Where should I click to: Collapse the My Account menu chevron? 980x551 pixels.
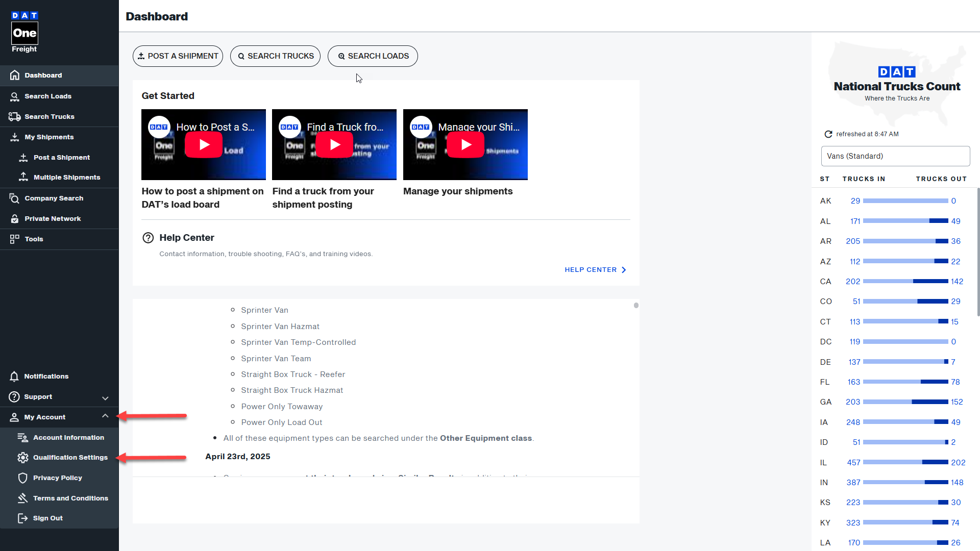105,416
